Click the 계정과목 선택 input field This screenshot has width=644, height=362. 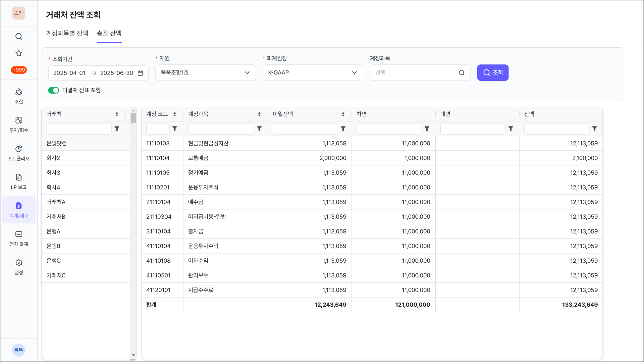point(416,73)
